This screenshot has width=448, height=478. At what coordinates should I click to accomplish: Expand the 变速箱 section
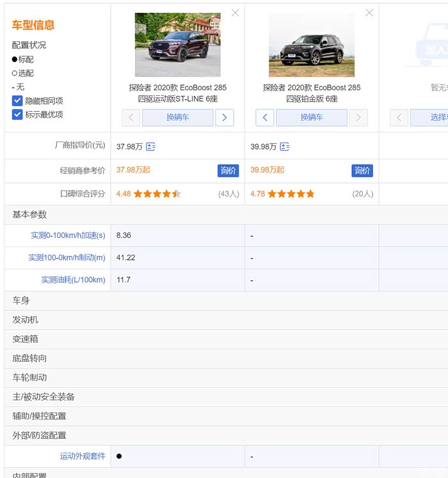(227, 339)
